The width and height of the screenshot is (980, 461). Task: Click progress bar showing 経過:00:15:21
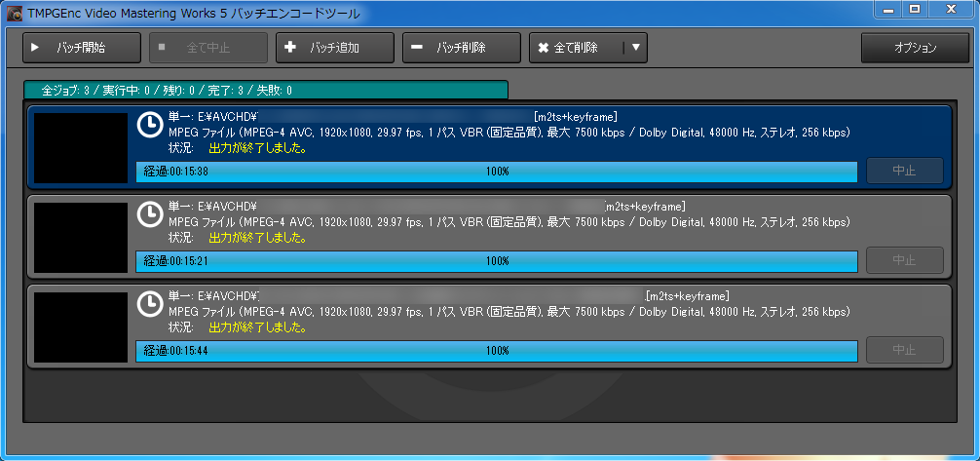click(x=497, y=261)
